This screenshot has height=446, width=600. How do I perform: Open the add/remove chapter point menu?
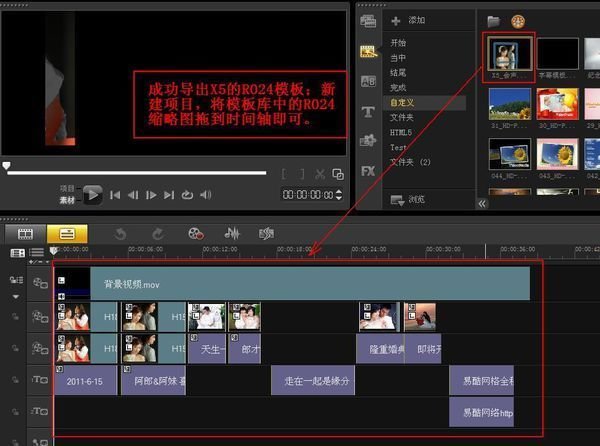coord(39,262)
